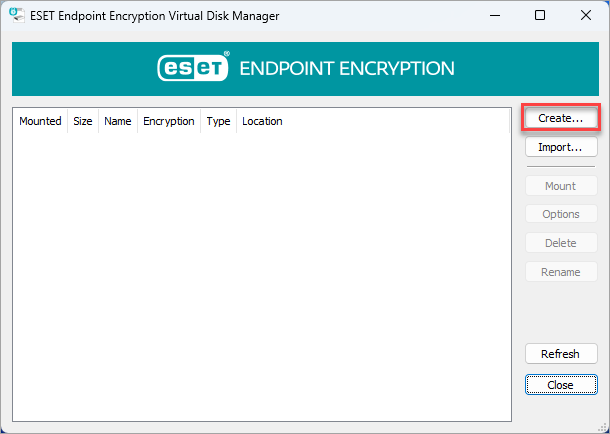Sort by the Mounted column header
This screenshot has width=610, height=434.
[x=40, y=121]
